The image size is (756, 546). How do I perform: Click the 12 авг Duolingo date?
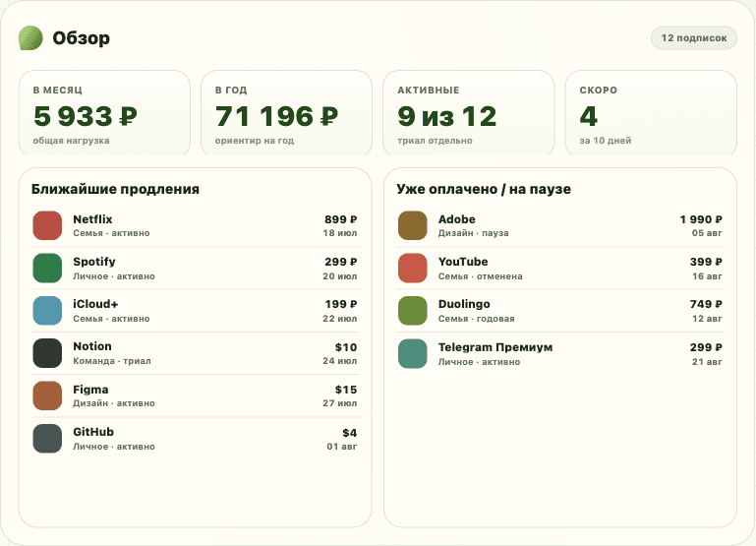point(707,319)
